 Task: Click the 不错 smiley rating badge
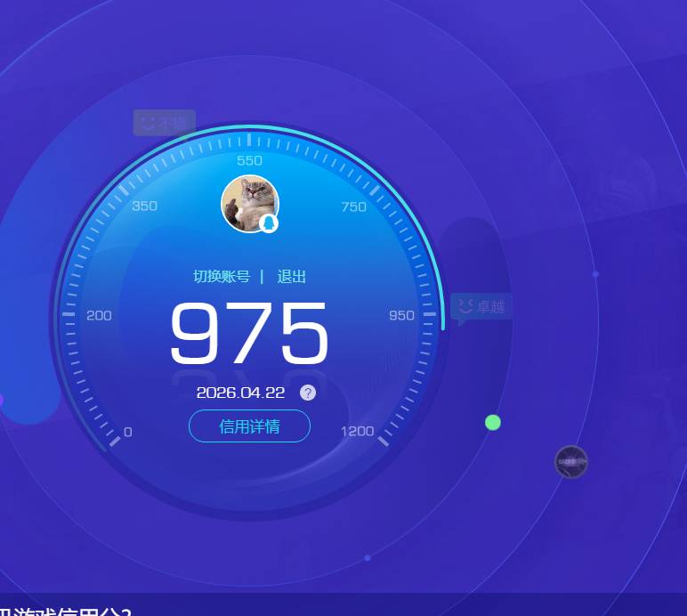(x=164, y=123)
